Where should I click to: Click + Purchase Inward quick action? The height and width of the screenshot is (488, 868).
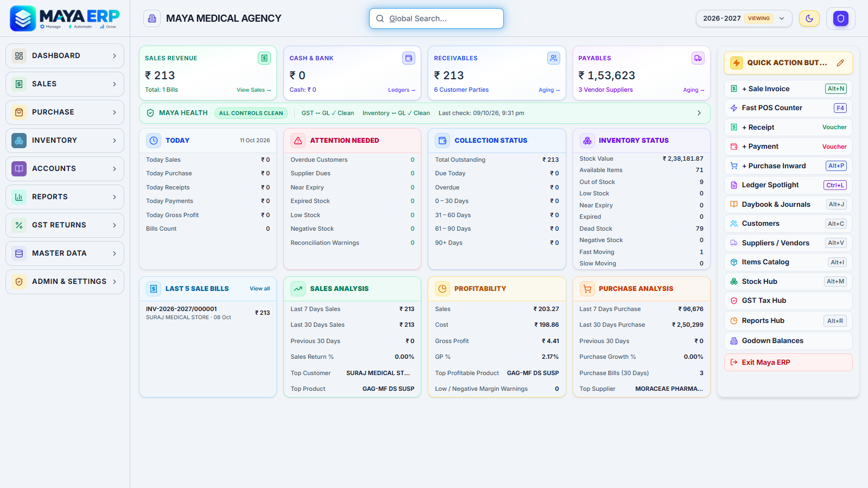788,166
